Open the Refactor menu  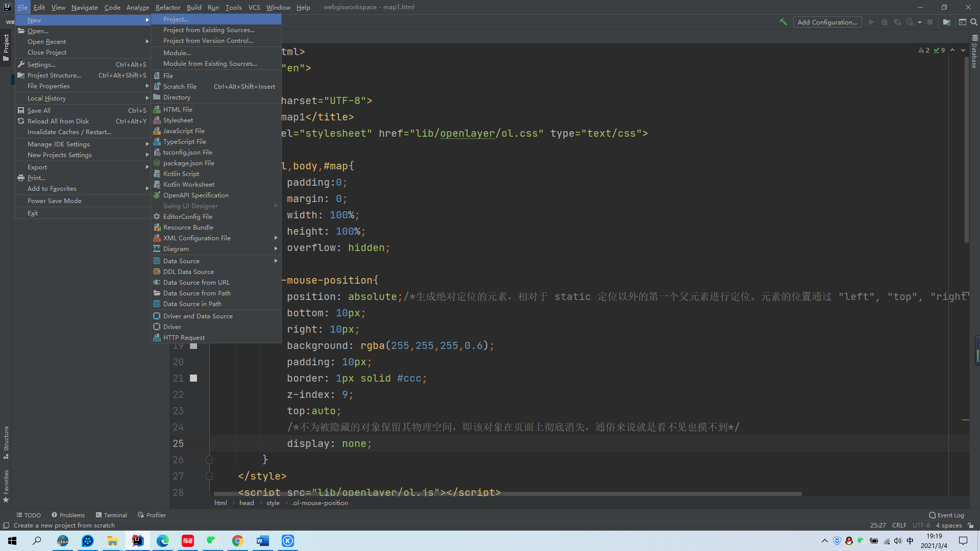[x=168, y=7]
